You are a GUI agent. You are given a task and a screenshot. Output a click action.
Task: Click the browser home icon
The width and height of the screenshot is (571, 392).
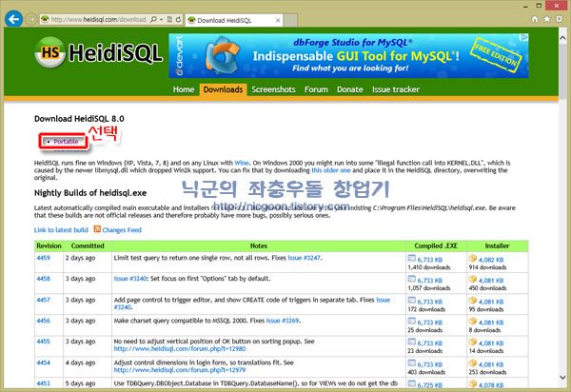pos(535,19)
